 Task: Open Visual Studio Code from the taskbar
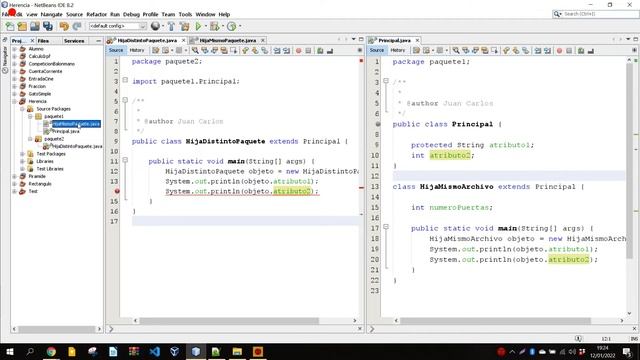coord(155,351)
